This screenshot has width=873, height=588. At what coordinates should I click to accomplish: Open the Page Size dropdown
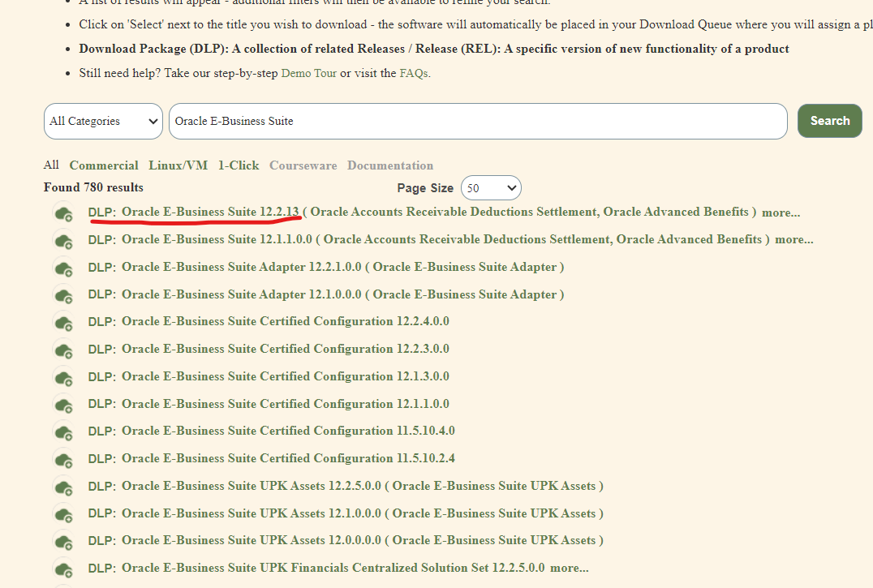coord(491,188)
